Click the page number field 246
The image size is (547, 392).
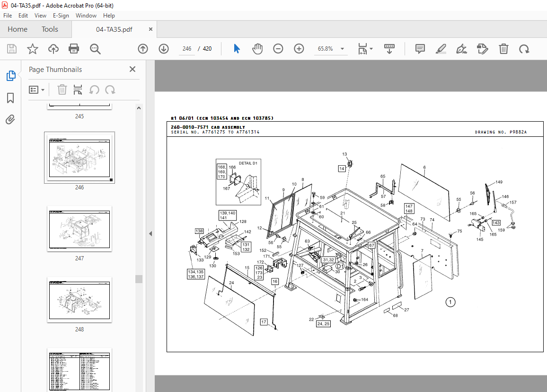[x=187, y=49]
